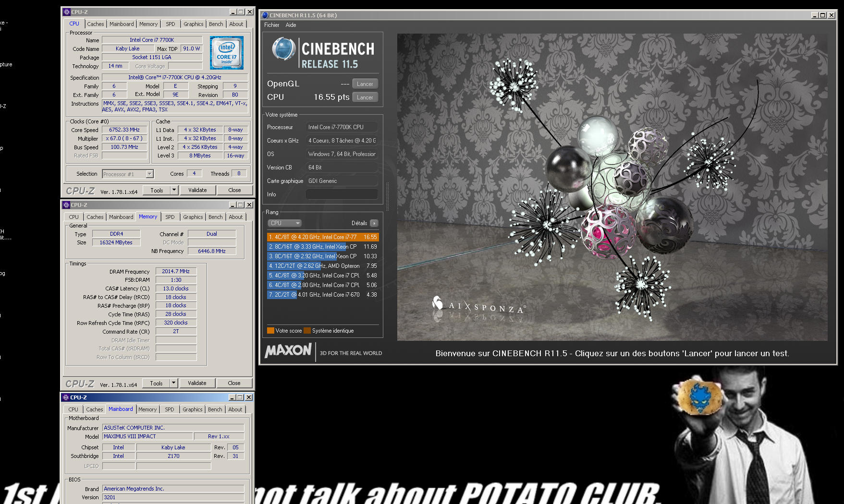Image resolution: width=844 pixels, height=504 pixels.
Task: Click the Processeur field in Votre système
Action: pyautogui.click(x=342, y=127)
